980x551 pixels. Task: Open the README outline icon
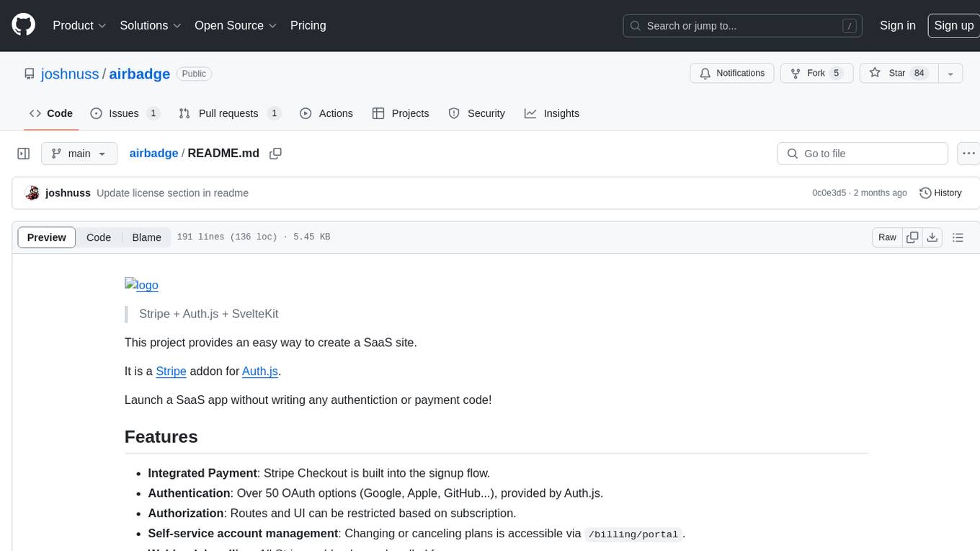coord(958,237)
